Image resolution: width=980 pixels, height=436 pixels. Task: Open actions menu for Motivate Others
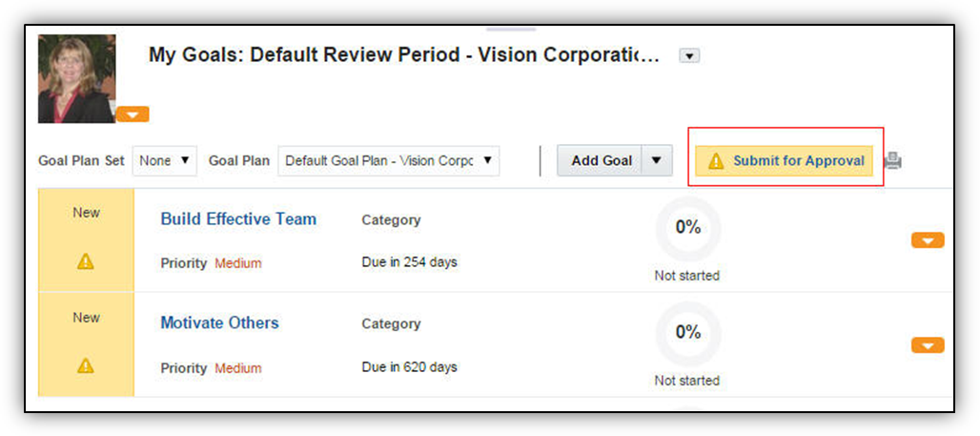(928, 345)
